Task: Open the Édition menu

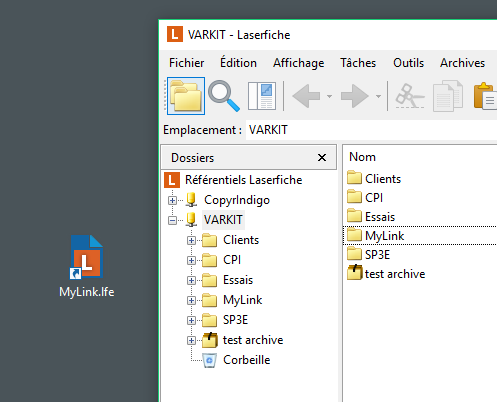Action: tap(238, 63)
